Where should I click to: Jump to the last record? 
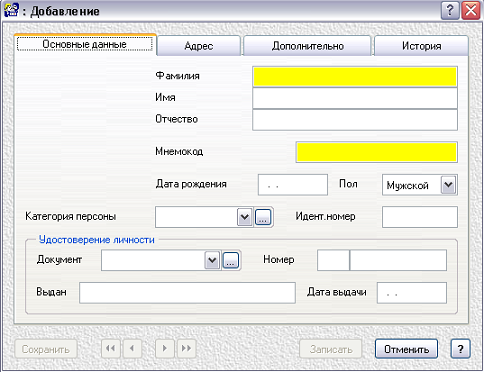coord(186,349)
